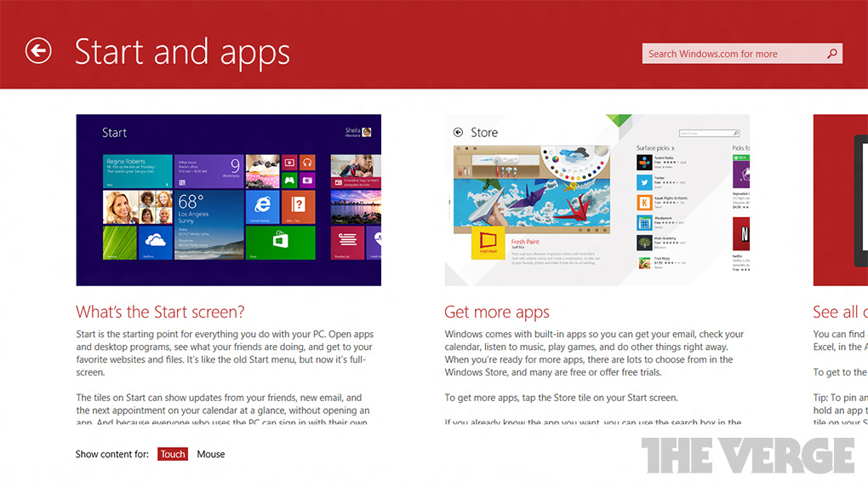Select Touch content mode
This screenshot has width=868, height=488.
173,454
